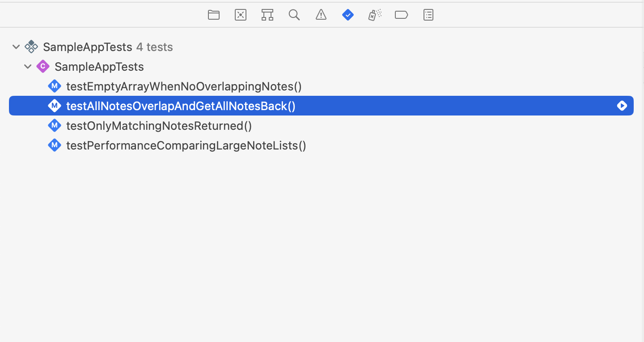Select the SampleAppTests 4 tests bundle row
Viewport: 644px width, 342px height.
tap(321, 47)
